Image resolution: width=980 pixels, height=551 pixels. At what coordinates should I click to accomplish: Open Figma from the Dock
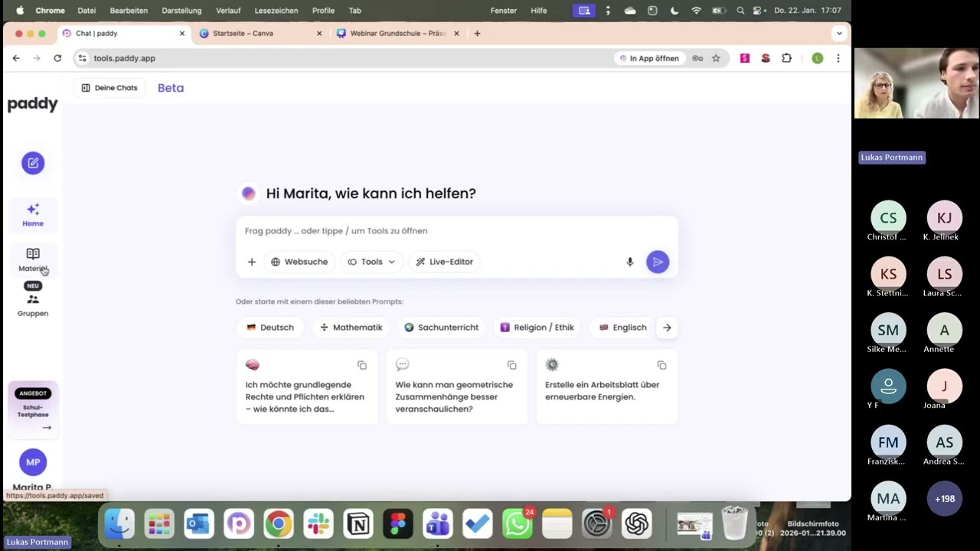pos(398,524)
